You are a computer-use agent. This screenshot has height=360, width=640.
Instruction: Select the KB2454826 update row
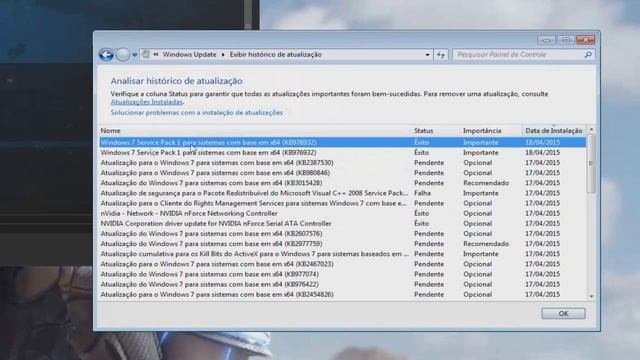click(x=342, y=294)
